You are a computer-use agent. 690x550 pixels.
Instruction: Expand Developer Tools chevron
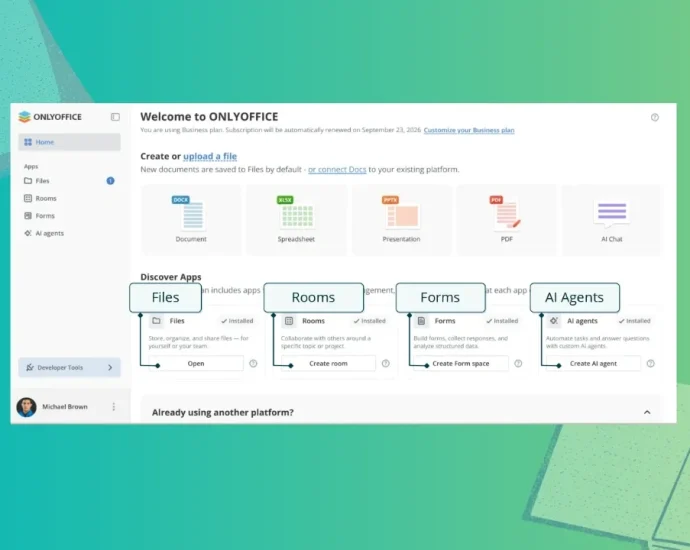point(110,367)
